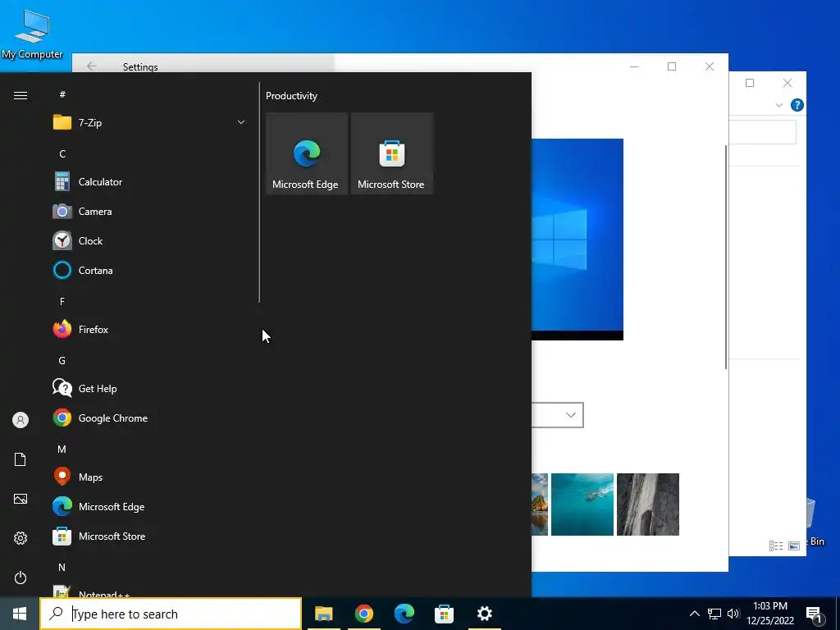Click the Microsoft Edge Productivity tile
840x630 pixels.
point(307,153)
